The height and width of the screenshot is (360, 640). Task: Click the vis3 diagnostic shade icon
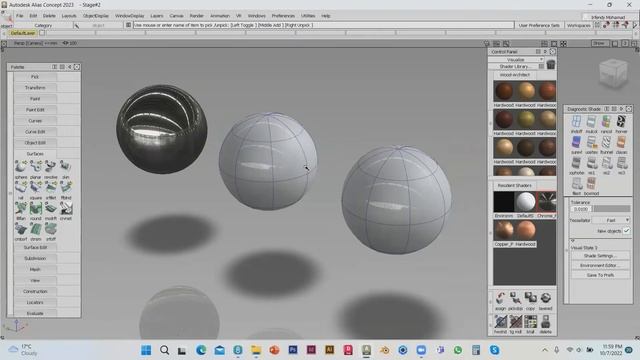click(621, 163)
